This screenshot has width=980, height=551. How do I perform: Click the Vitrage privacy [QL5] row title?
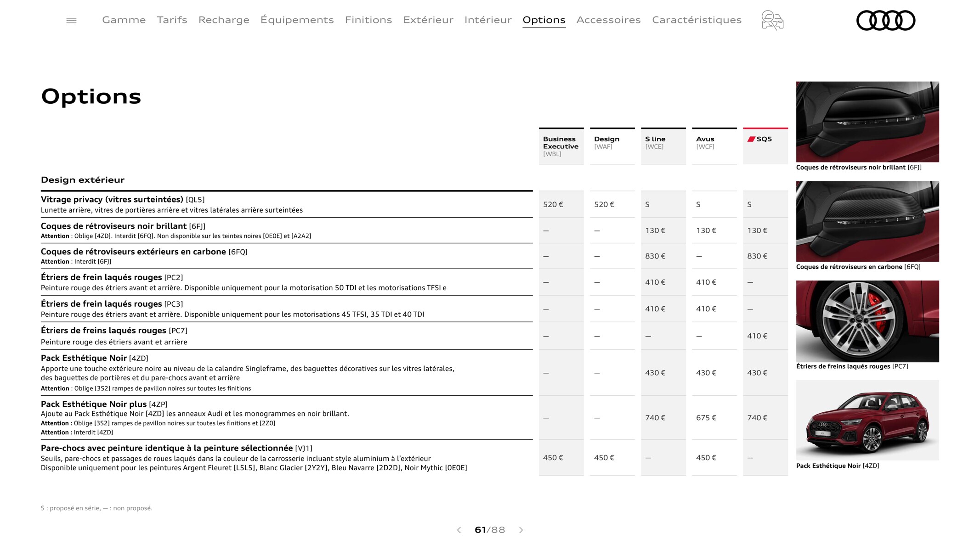(123, 200)
